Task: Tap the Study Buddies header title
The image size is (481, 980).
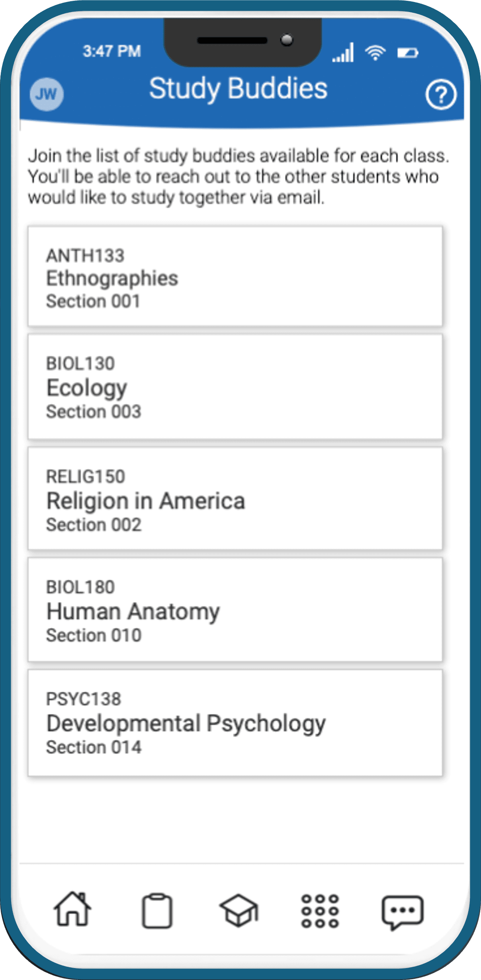Action: pyautogui.click(x=238, y=88)
